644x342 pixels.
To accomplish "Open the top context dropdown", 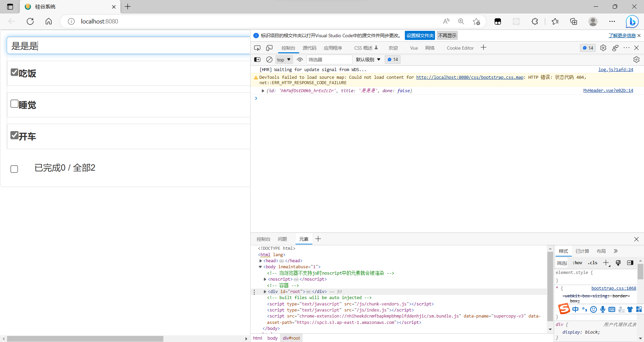I will [284, 59].
